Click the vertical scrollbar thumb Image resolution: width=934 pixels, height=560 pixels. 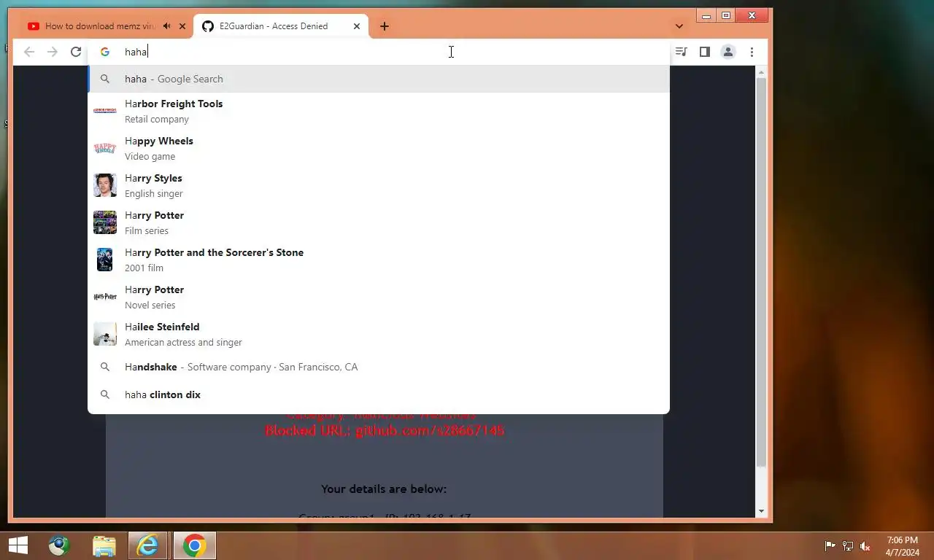click(x=761, y=272)
